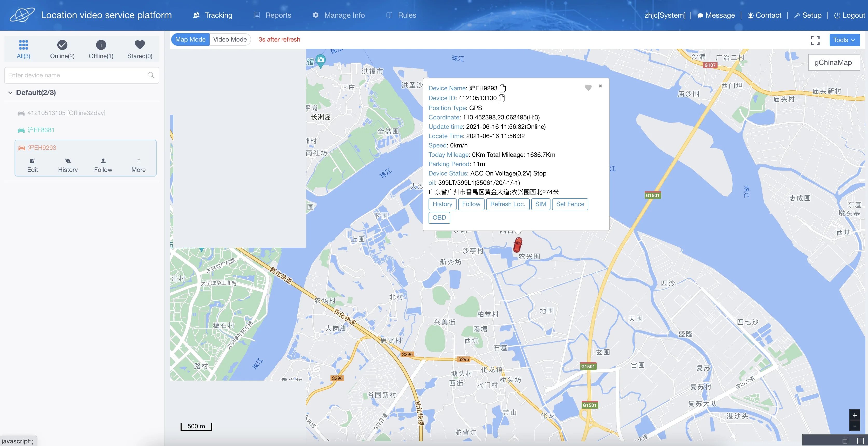Copy the Device ID using the copy icon

[x=502, y=98]
